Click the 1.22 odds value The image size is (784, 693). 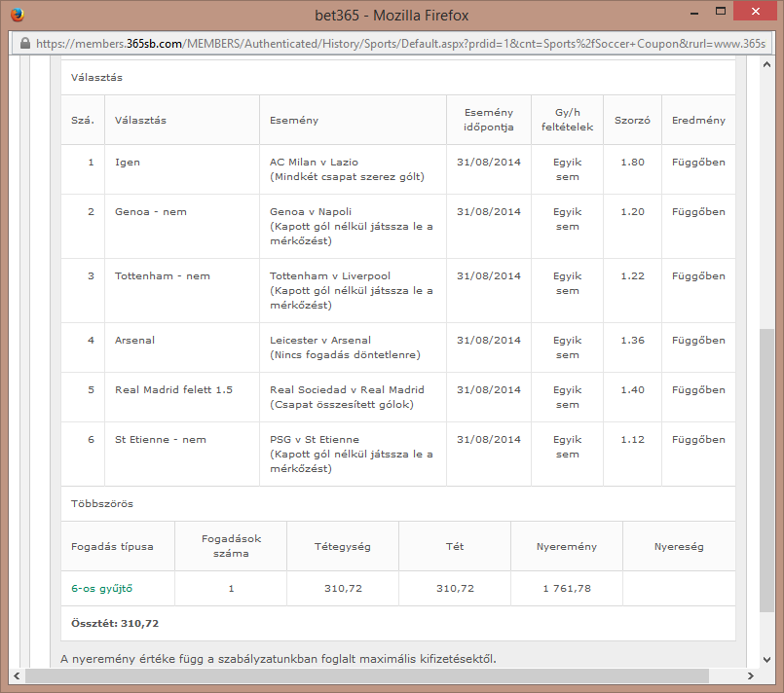pos(632,275)
